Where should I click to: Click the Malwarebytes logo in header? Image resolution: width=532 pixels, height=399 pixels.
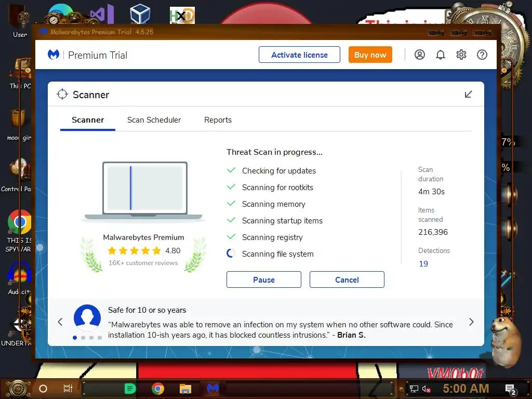pyautogui.click(x=54, y=54)
